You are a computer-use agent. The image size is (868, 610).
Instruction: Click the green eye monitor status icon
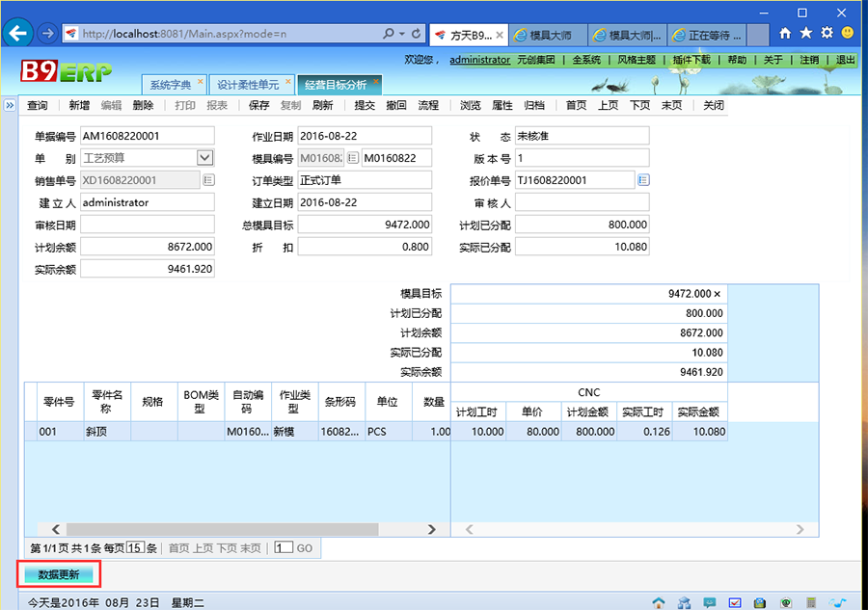(785, 602)
